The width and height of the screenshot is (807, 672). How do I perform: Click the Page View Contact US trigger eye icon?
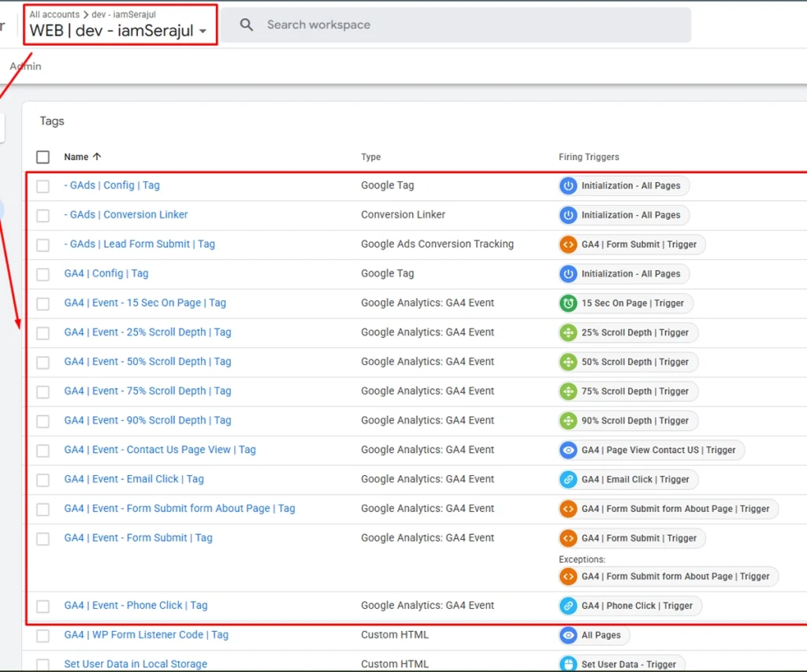click(x=568, y=450)
